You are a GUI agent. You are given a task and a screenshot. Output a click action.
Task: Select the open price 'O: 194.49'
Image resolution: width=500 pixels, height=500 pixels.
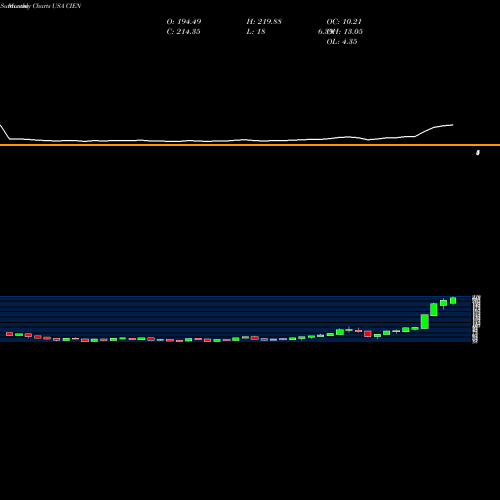point(184,22)
